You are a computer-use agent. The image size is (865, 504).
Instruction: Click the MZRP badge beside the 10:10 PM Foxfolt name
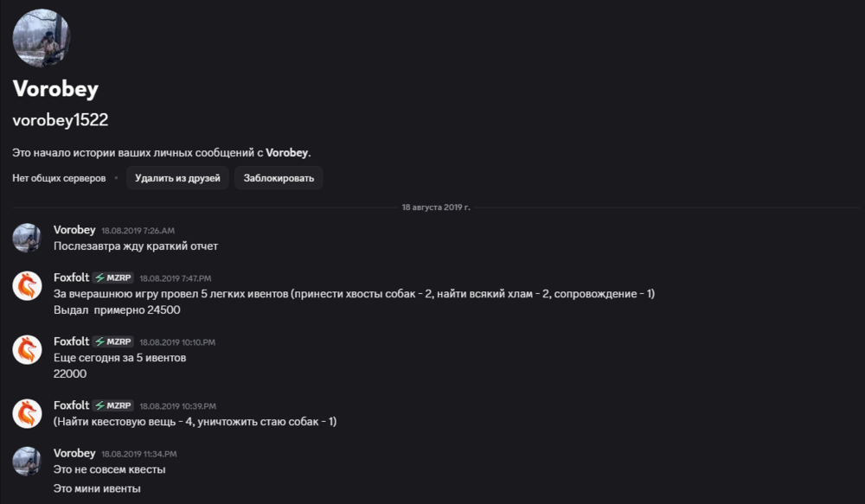pos(112,341)
